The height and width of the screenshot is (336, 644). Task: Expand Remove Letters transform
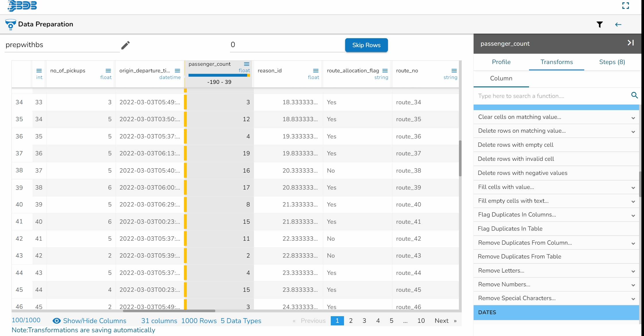(x=633, y=271)
